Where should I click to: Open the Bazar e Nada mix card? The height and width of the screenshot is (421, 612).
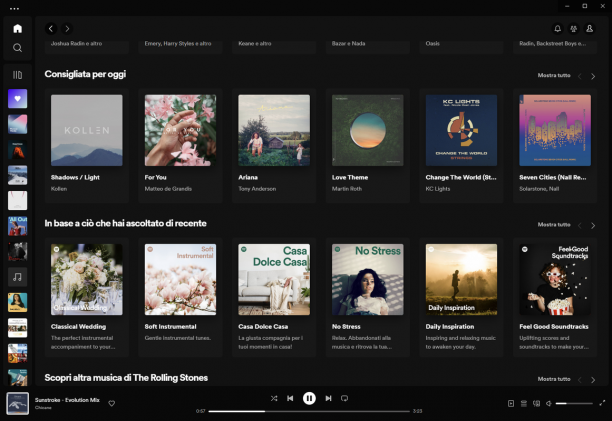coord(368,46)
